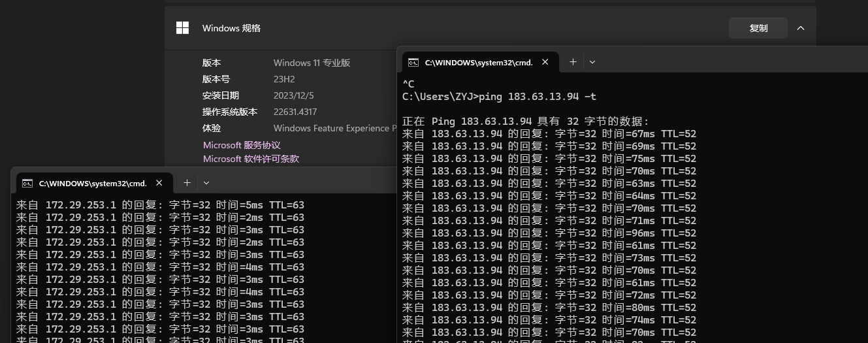Close the cmd tab in the left terminal window
Viewport: 868px width, 343px height.
(159, 183)
